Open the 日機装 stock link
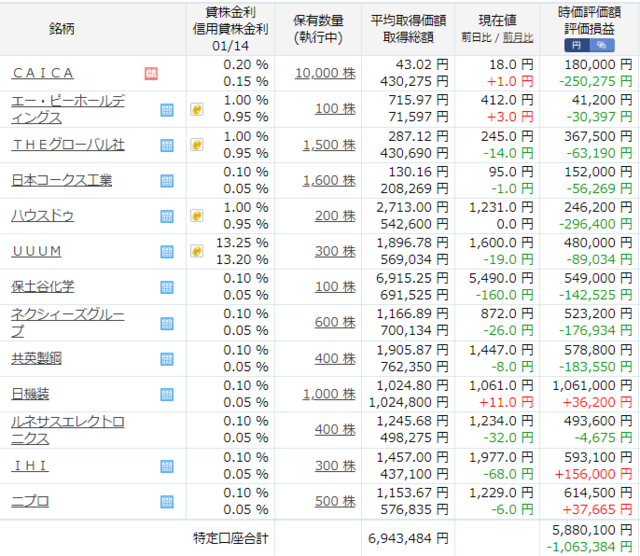The width and height of the screenshot is (640, 556). click(30, 394)
